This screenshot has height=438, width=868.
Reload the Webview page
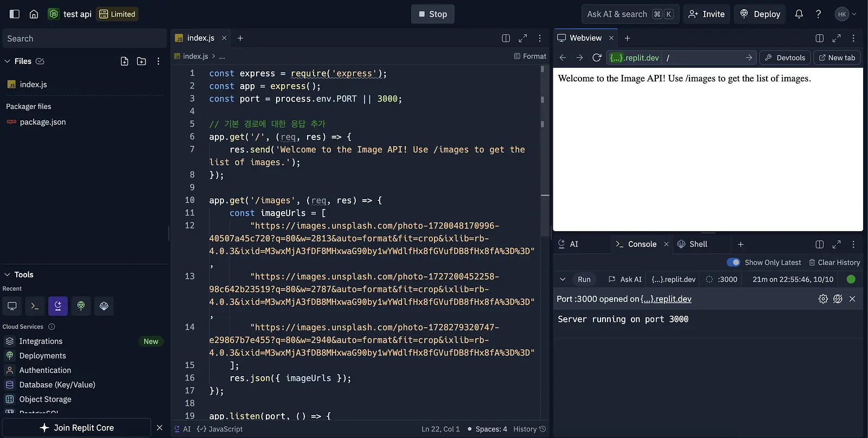pos(597,58)
